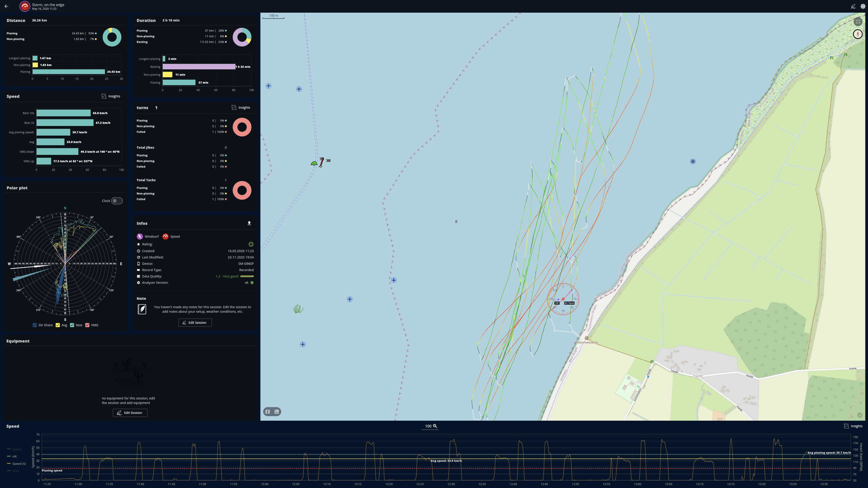Screen dimensions: 868x488
Task: Click Edit Session under the Note
Action: tap(195, 323)
